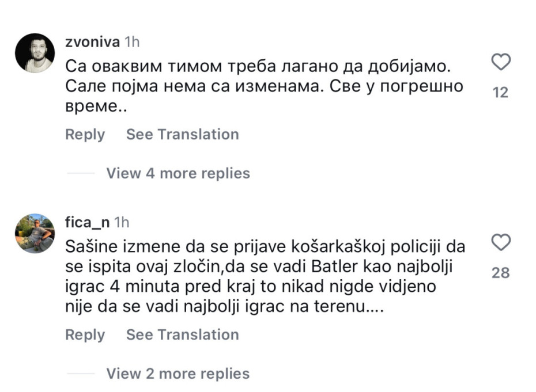The image size is (536, 392).
Task: Reply to zvoniva's comment
Action: [x=85, y=135]
